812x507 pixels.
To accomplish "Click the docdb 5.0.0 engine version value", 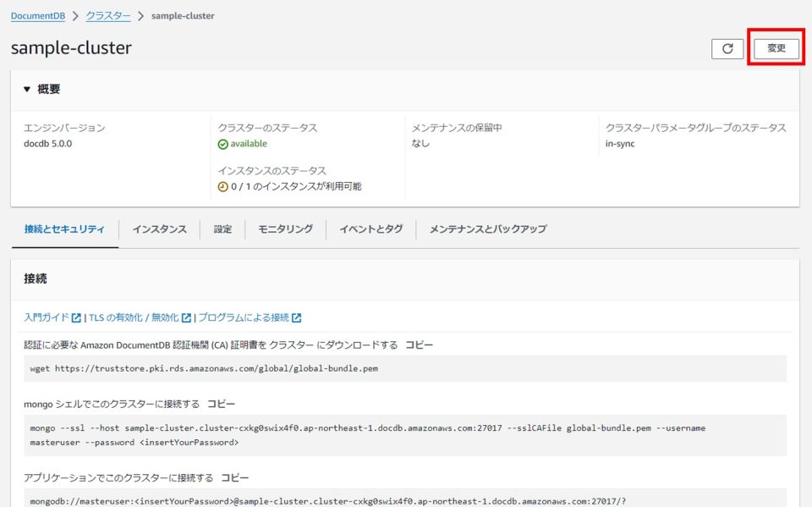I will 47,144.
